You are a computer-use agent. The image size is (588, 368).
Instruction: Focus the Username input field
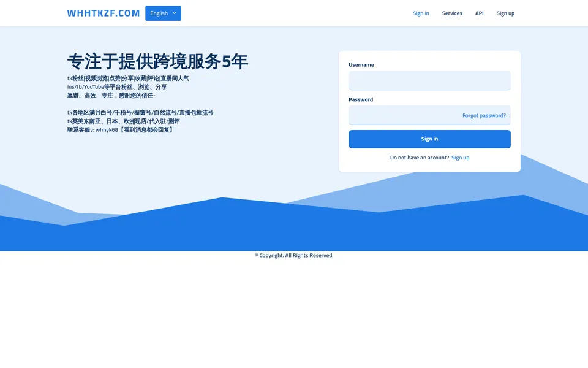[x=429, y=80]
